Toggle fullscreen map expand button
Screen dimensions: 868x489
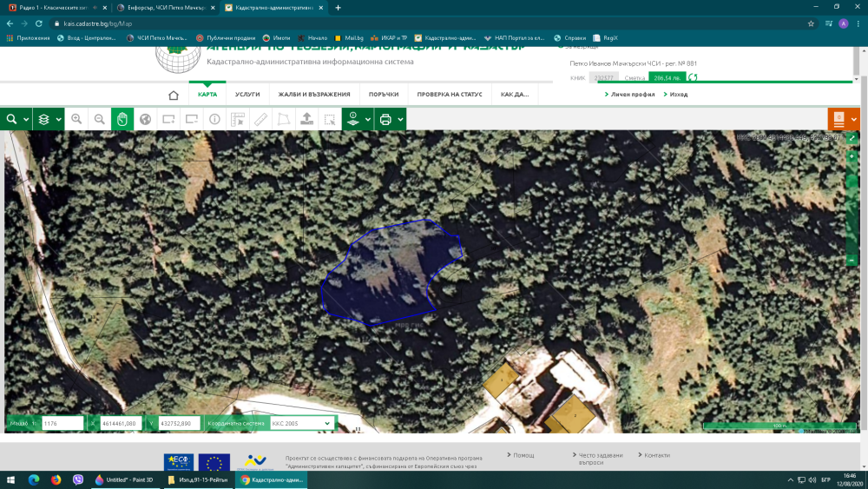coord(852,138)
